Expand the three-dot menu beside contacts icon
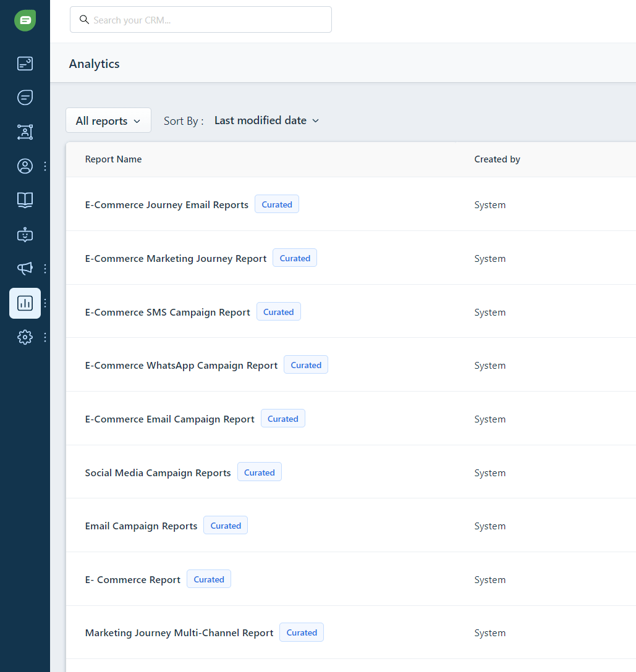 [x=45, y=166]
